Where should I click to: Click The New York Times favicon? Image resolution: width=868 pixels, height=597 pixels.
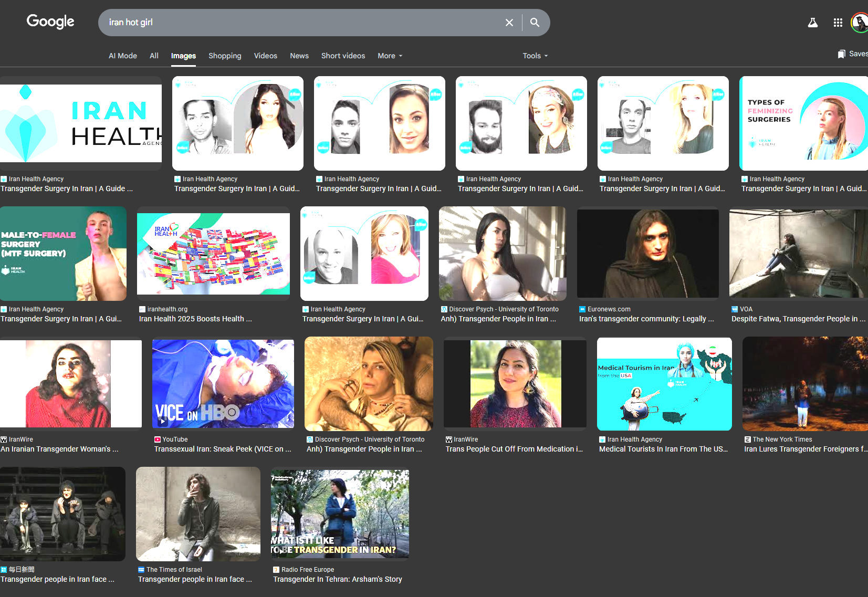[x=748, y=439]
